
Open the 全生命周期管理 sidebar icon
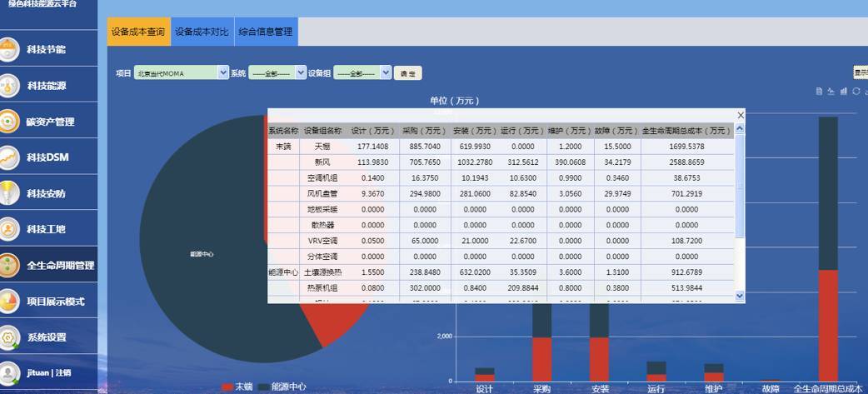8,265
